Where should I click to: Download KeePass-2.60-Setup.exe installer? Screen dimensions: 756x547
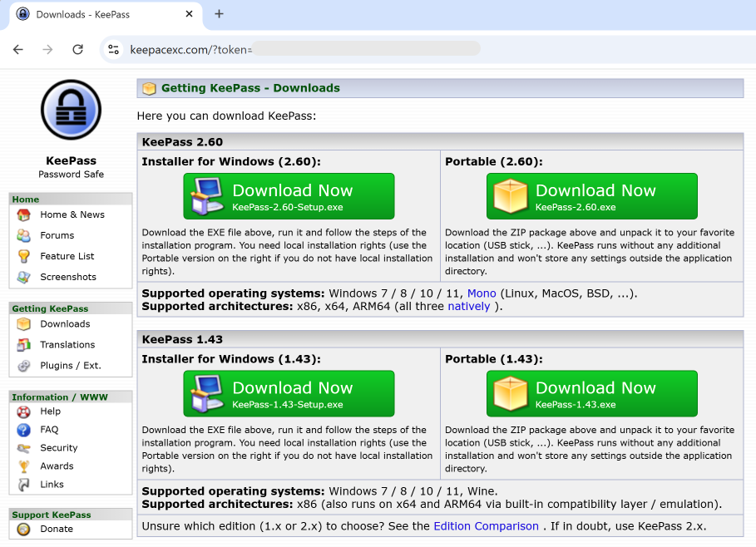coord(289,196)
